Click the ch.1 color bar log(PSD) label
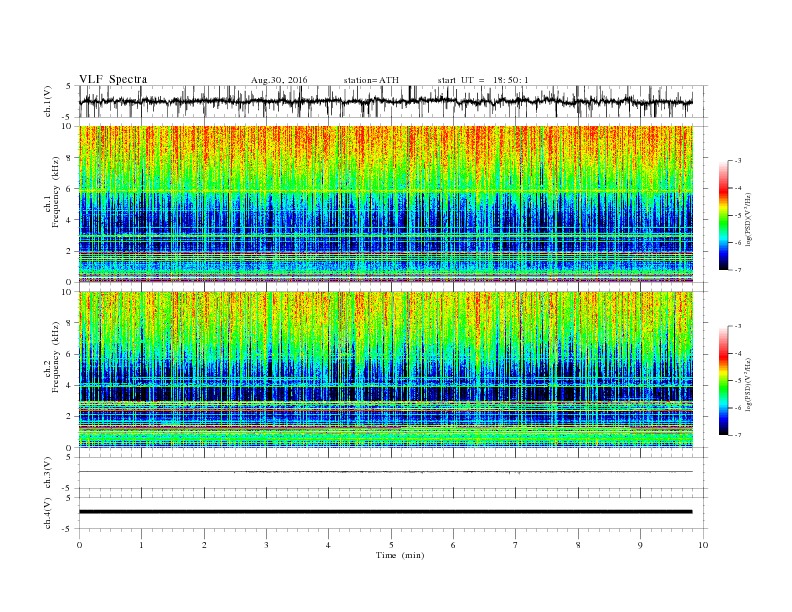The width and height of the screenshot is (792, 612). 749,220
